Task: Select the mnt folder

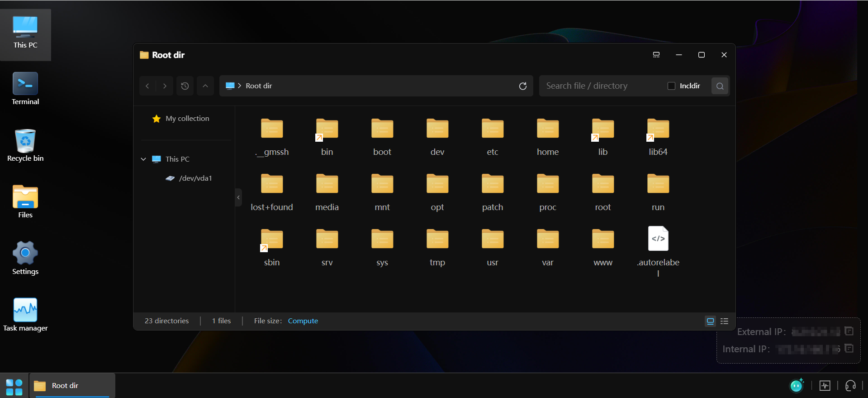Action: [x=382, y=193]
